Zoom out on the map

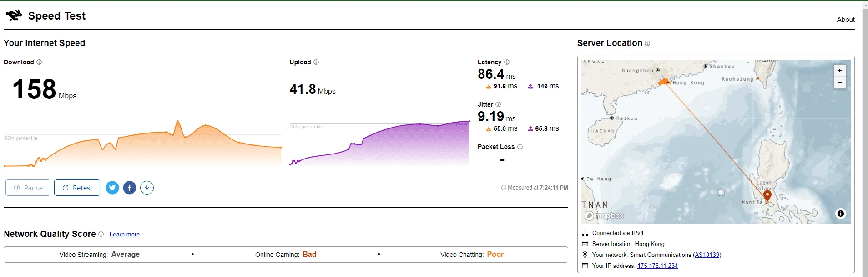(840, 82)
